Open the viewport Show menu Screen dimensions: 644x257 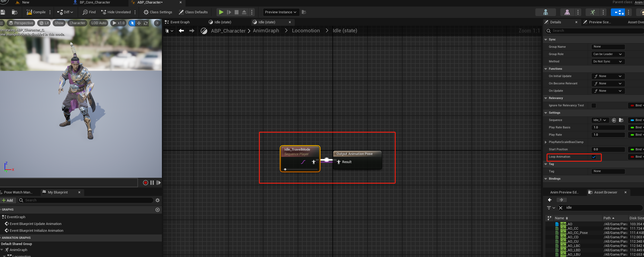[59, 23]
